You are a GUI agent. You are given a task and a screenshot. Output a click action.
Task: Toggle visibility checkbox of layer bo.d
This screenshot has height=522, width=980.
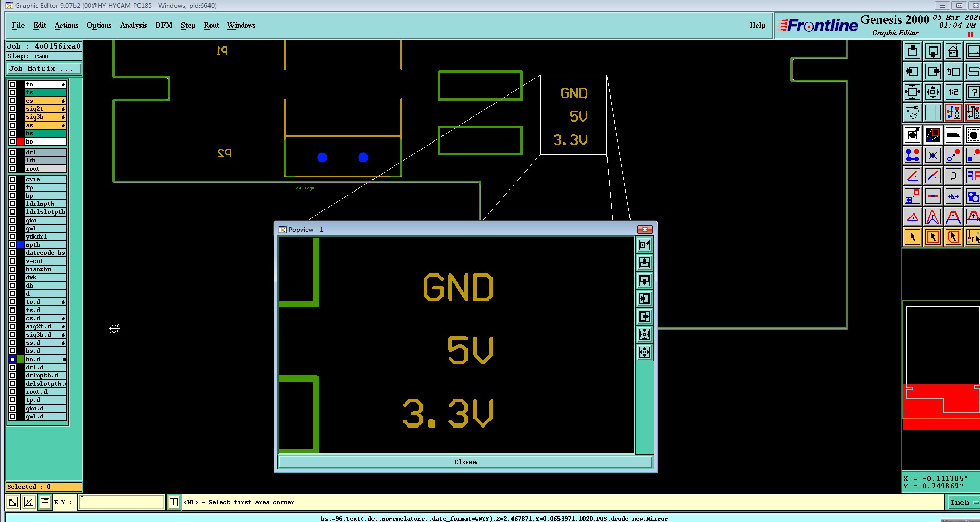point(12,359)
